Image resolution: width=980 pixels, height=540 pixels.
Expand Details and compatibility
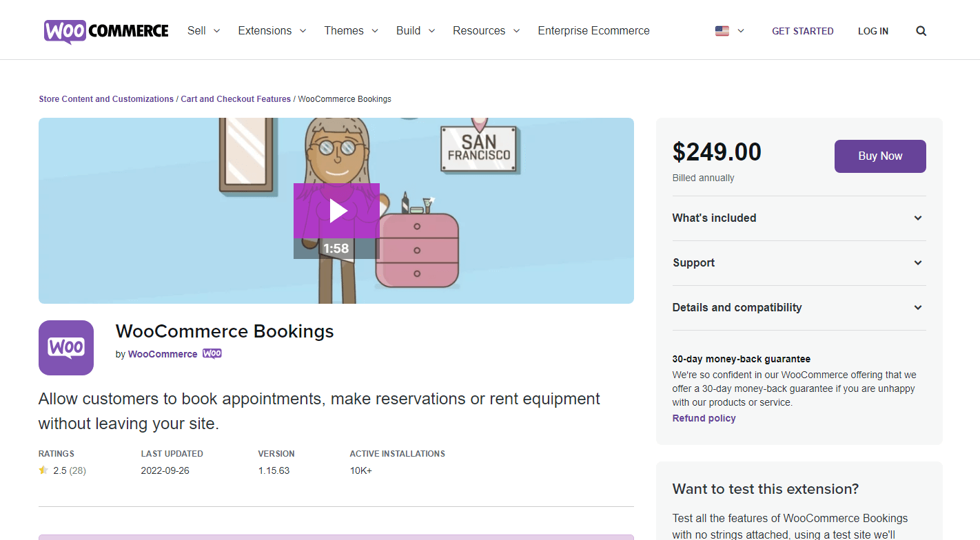click(x=799, y=307)
